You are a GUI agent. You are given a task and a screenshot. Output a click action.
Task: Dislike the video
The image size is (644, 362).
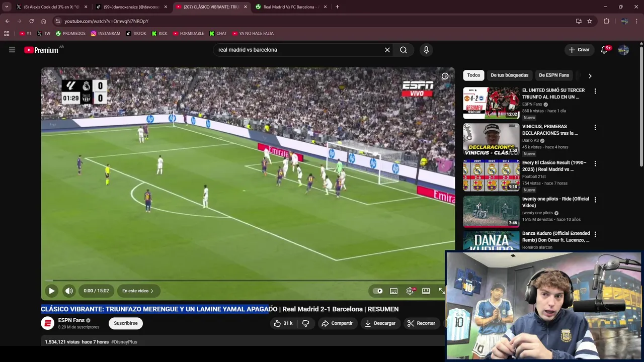point(305,323)
